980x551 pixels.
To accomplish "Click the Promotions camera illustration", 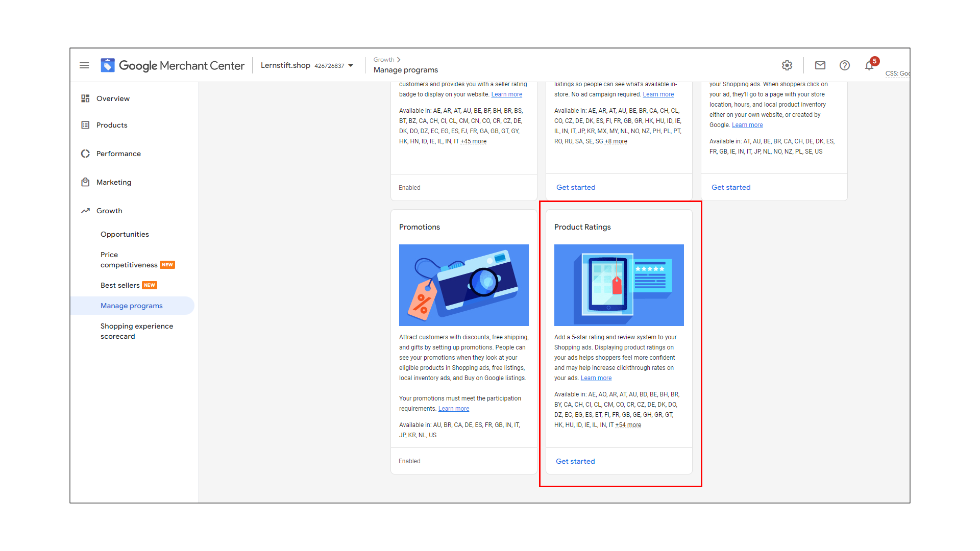I will pyautogui.click(x=464, y=285).
